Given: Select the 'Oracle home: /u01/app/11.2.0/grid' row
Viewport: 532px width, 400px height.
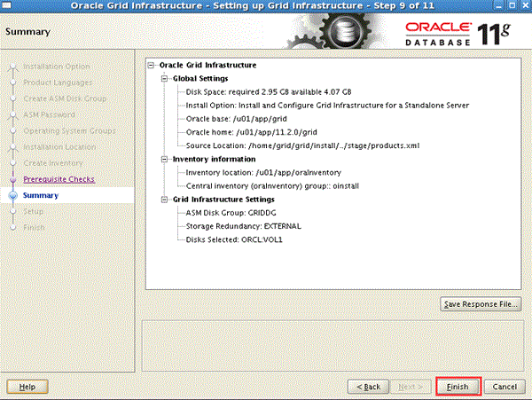Looking at the screenshot, I should (252, 132).
